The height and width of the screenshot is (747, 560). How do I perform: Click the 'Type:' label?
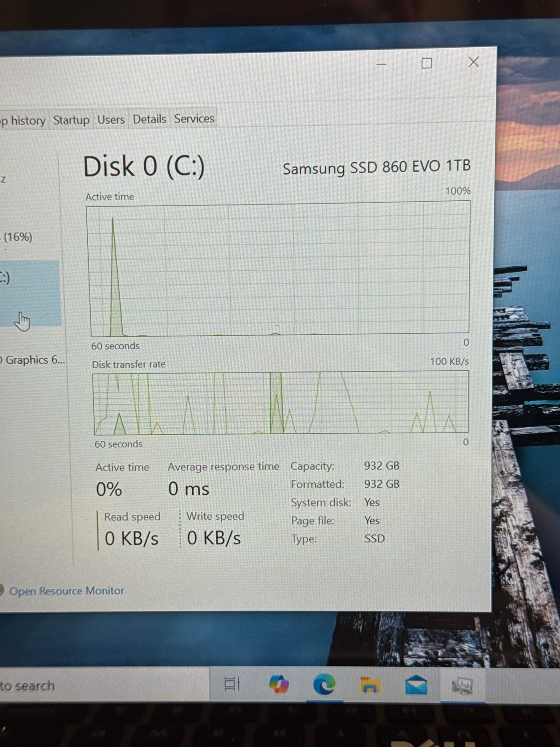tap(304, 539)
